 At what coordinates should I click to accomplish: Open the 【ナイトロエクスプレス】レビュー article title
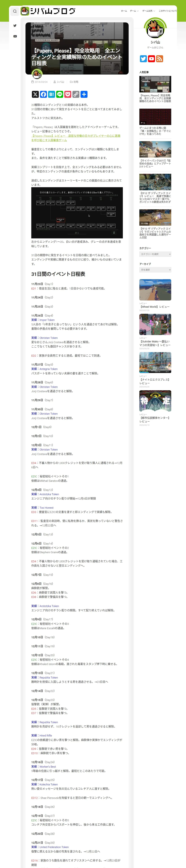coord(154,381)
